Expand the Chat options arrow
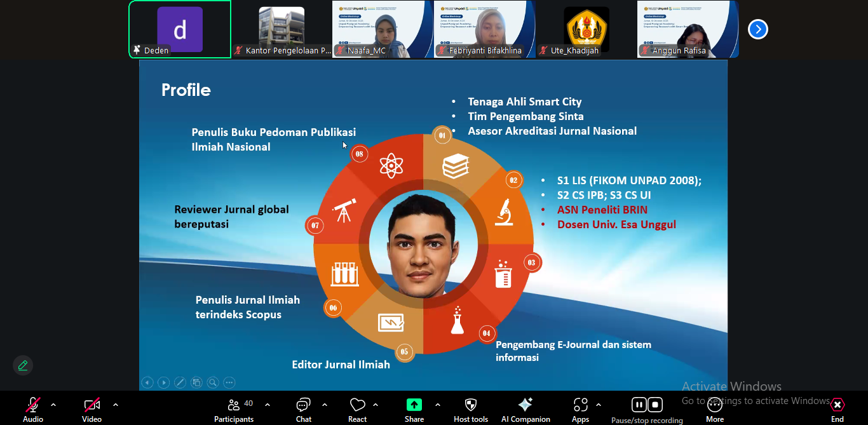Viewport: 868px width, 425px height. pos(325,405)
